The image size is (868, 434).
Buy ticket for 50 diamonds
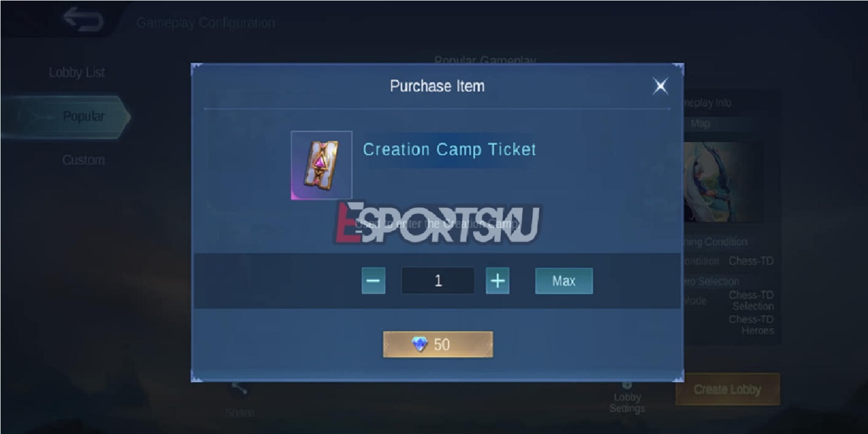click(438, 344)
